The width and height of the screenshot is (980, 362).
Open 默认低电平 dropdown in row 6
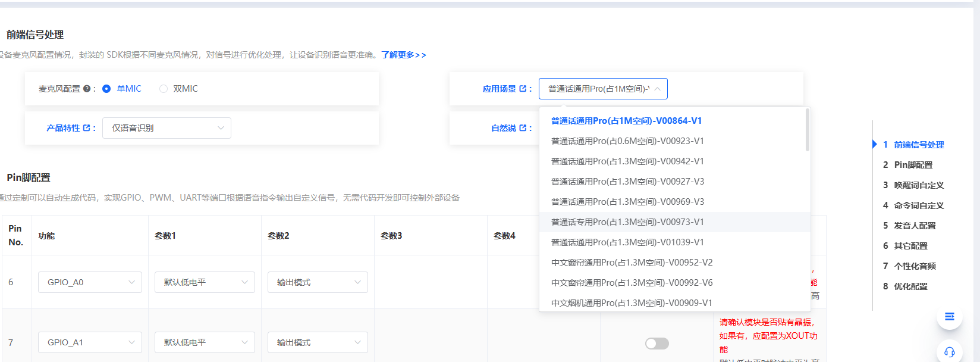point(205,282)
